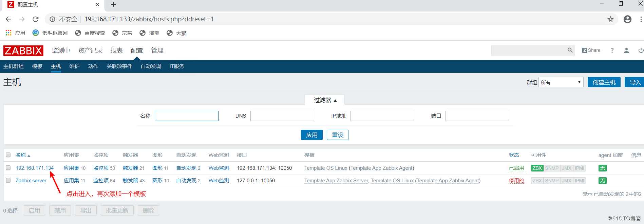Screen dimensions: 644x224
Task: Sort hosts by 名称 column
Action: pos(23,155)
